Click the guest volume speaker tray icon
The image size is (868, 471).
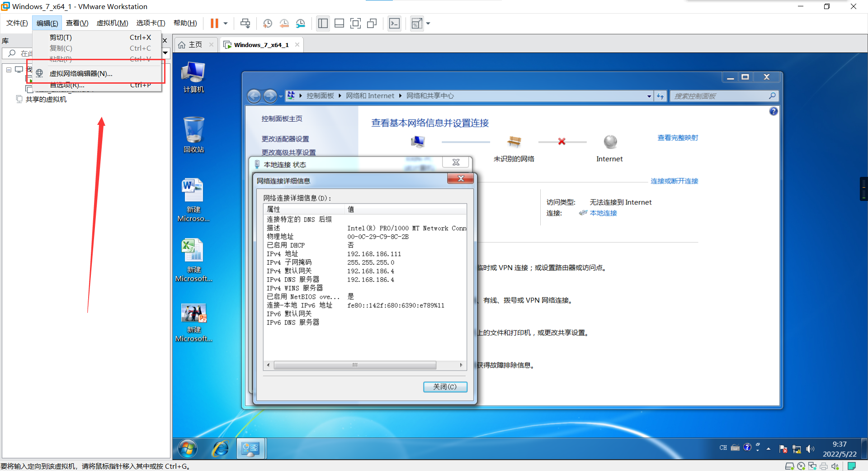(x=810, y=449)
